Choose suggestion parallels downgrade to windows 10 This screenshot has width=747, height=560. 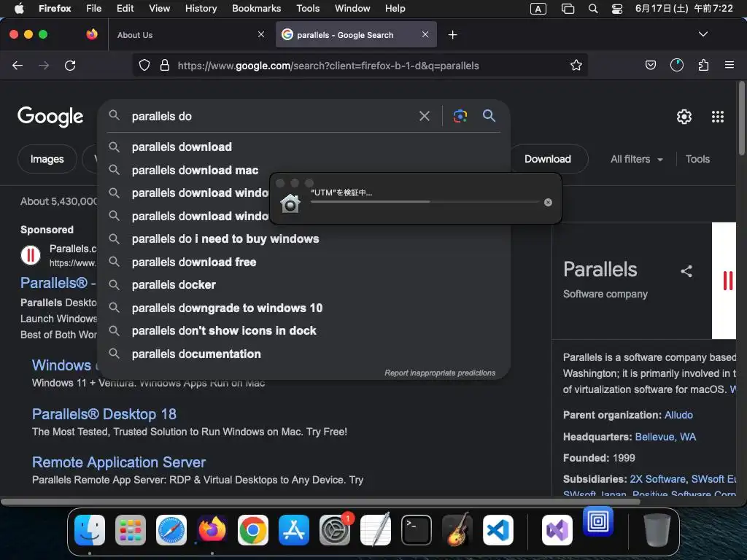pyautogui.click(x=303, y=308)
